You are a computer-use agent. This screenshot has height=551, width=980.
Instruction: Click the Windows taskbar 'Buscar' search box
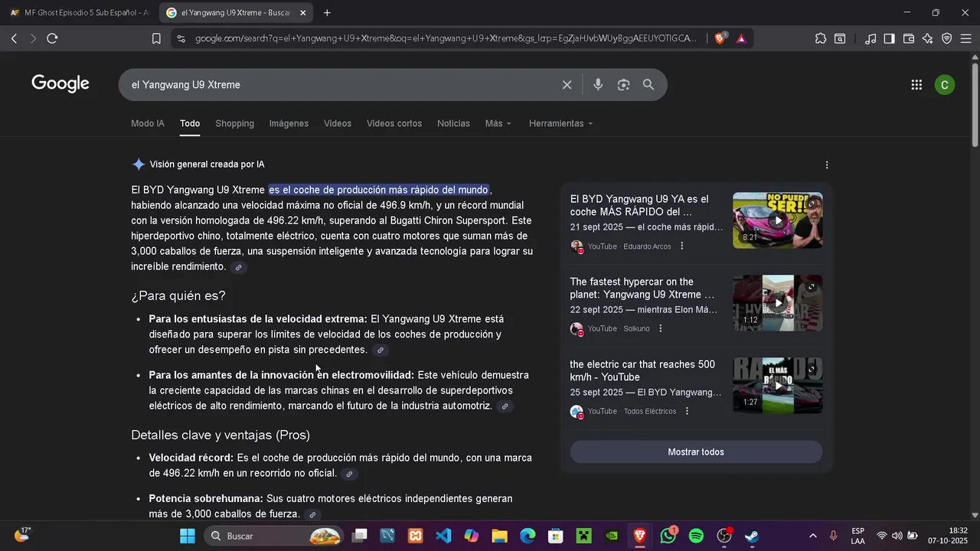(x=275, y=536)
